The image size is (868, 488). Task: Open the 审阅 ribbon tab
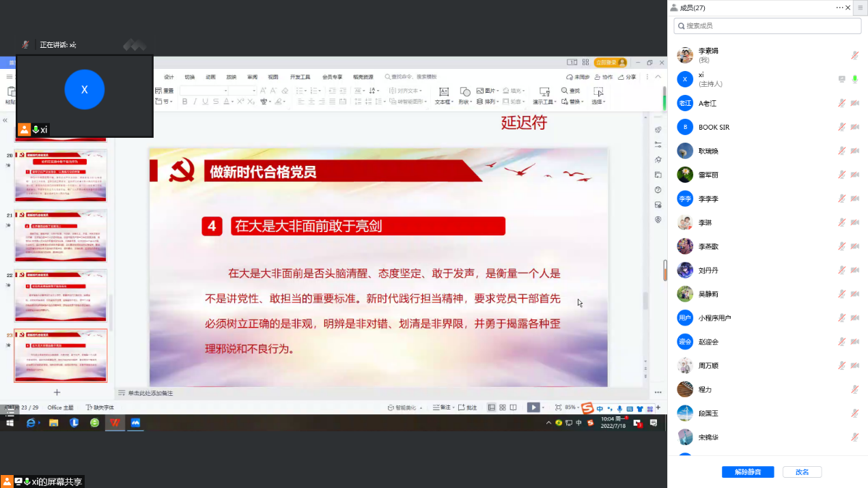click(252, 77)
